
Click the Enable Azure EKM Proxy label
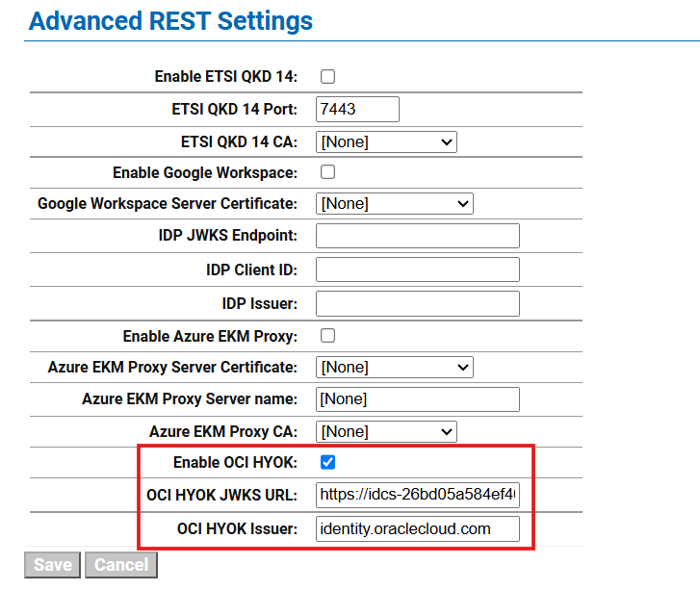210,336
